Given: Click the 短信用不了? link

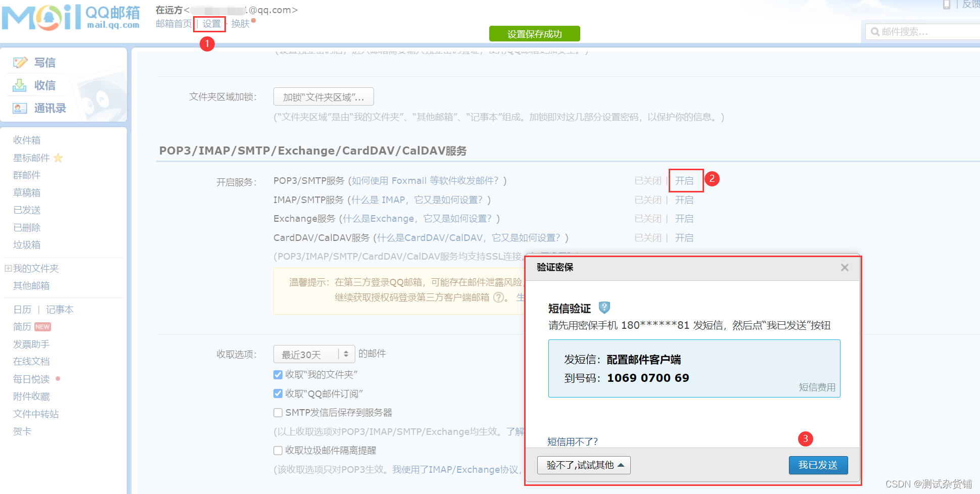Looking at the screenshot, I should (x=571, y=441).
